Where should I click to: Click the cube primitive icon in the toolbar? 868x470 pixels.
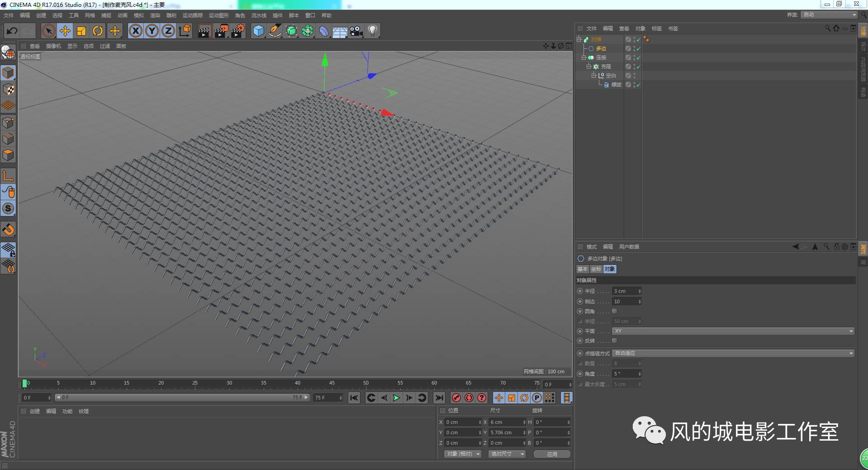[x=258, y=31]
